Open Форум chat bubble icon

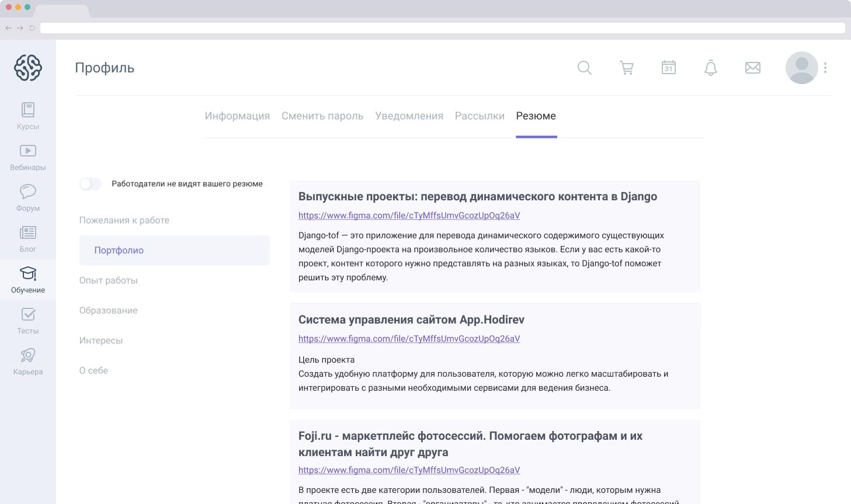[28, 191]
